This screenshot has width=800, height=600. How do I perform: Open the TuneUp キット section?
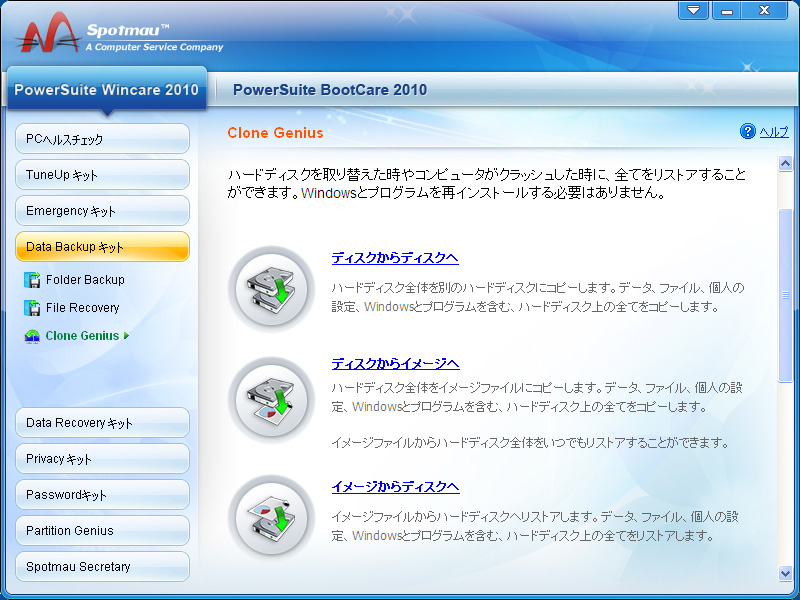103,174
